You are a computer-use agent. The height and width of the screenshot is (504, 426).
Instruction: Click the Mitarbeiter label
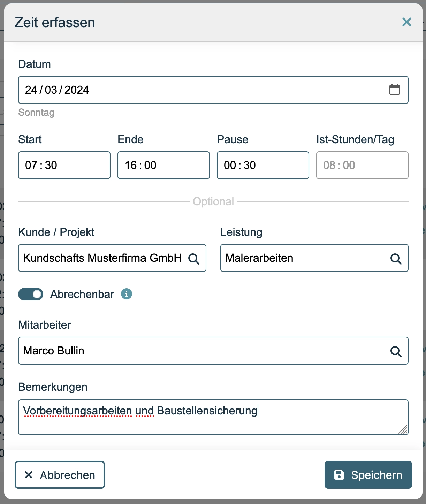coord(45,325)
